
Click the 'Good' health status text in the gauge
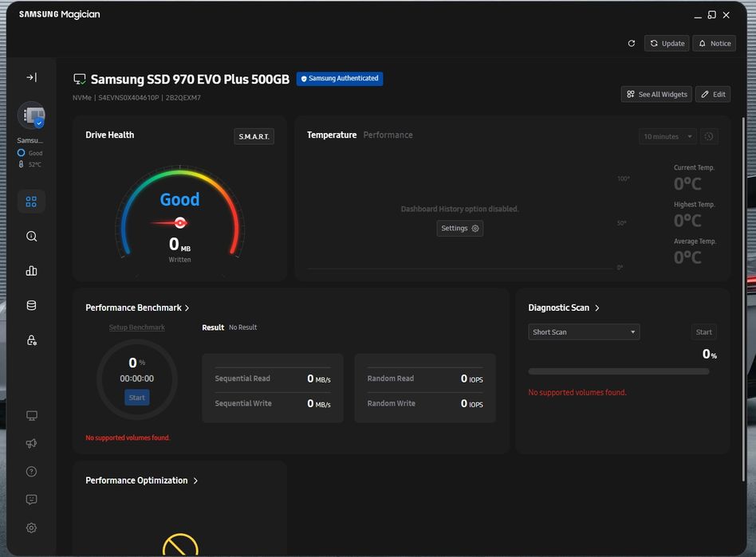[179, 199]
